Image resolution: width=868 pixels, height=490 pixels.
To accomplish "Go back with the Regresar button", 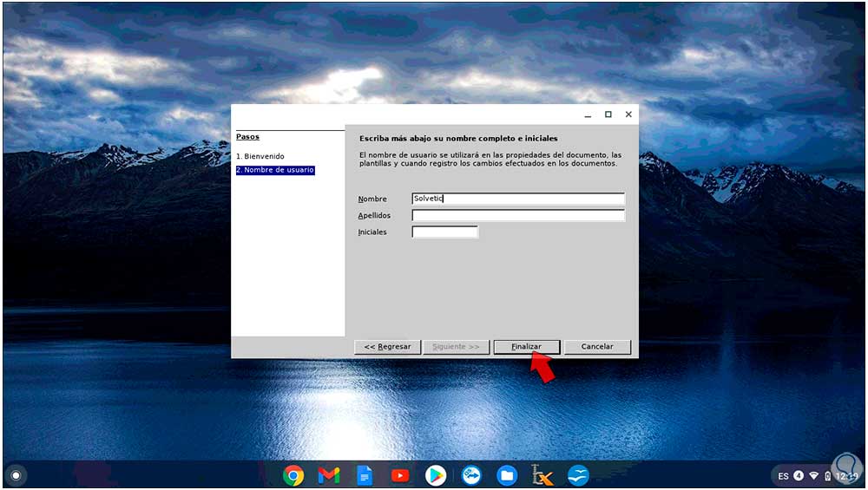I will click(387, 347).
